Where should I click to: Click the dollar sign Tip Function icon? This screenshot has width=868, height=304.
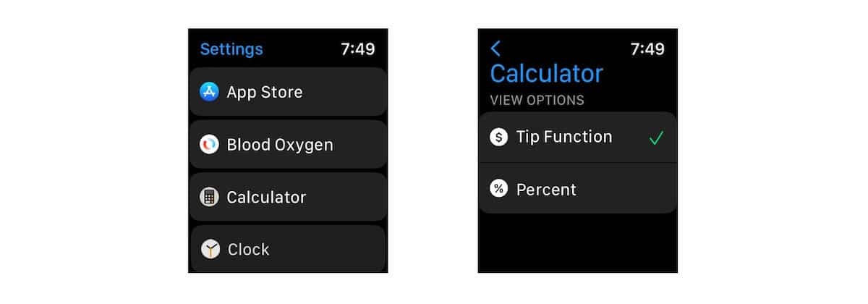(499, 137)
